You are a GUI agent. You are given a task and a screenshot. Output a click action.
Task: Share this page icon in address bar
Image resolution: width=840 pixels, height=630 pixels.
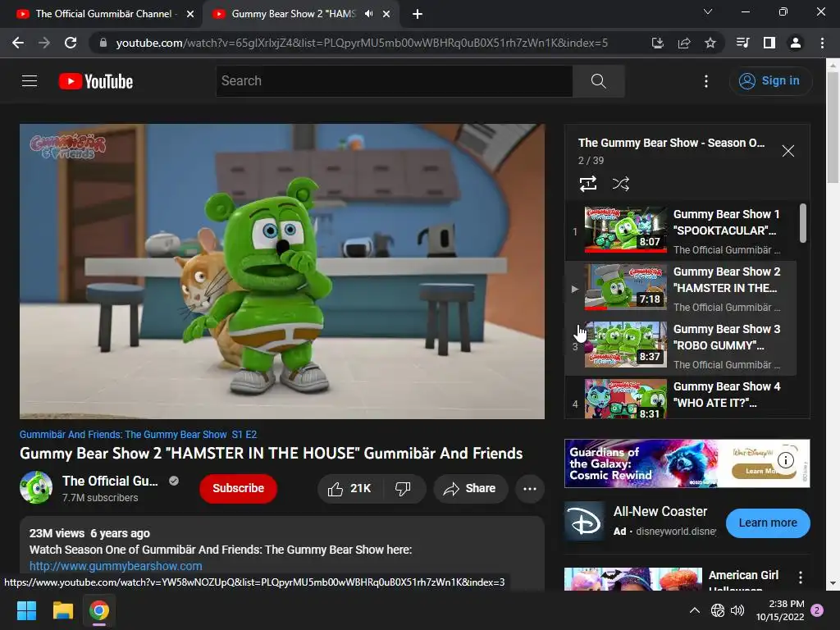point(684,43)
